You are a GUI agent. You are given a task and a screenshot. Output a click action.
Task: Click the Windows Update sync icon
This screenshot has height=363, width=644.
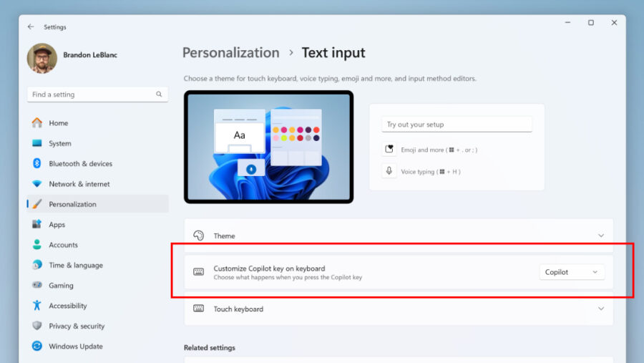[x=37, y=346]
